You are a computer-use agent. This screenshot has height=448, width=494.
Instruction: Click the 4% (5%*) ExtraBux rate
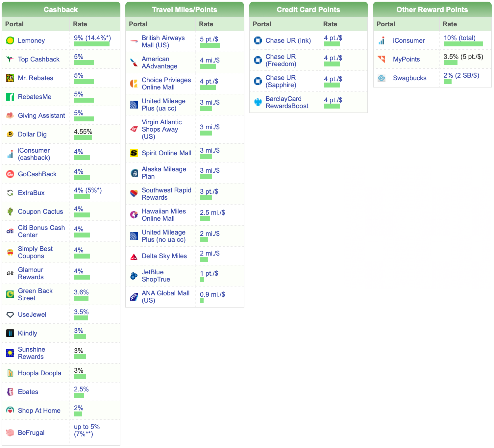(x=88, y=190)
